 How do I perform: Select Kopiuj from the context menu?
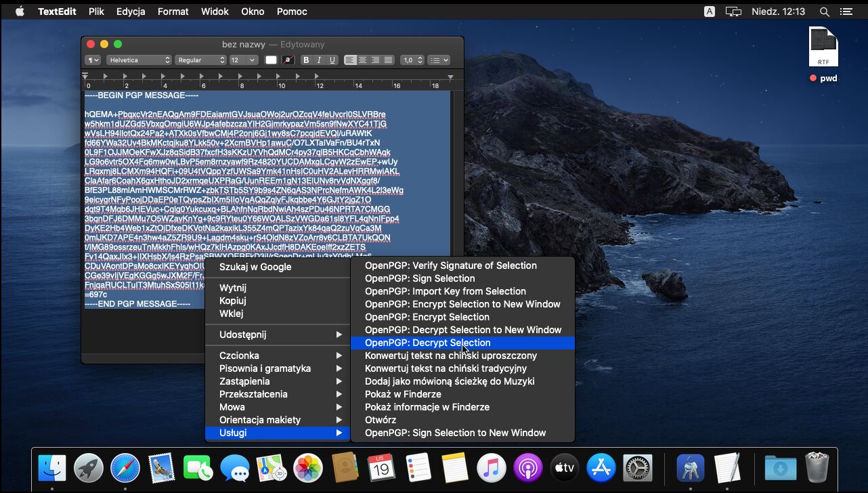pyautogui.click(x=232, y=301)
